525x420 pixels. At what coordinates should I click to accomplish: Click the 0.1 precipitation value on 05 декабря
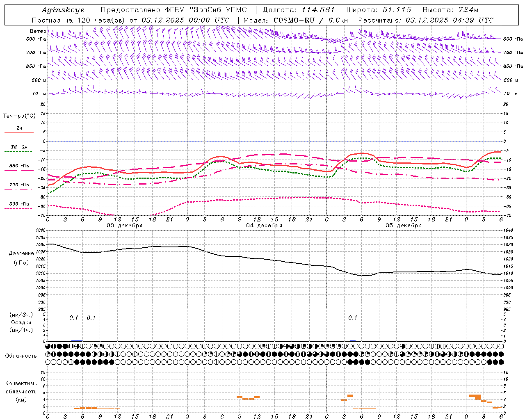(x=353, y=317)
